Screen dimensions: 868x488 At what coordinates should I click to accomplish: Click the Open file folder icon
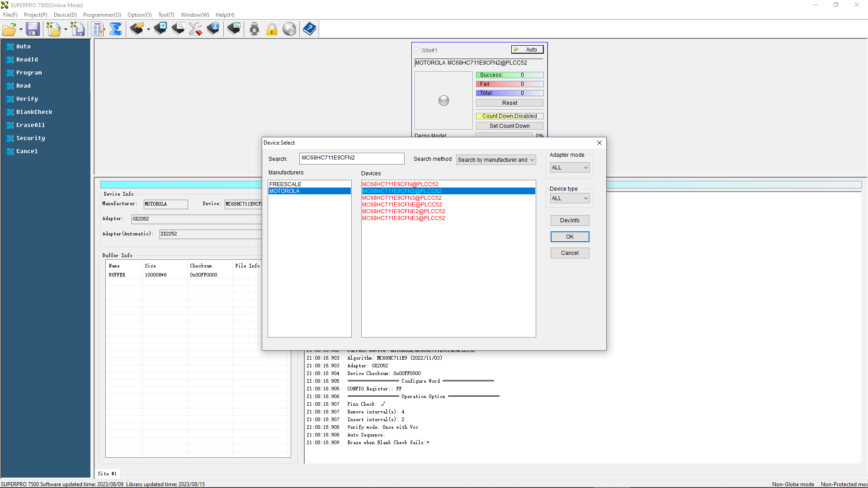click(x=9, y=29)
